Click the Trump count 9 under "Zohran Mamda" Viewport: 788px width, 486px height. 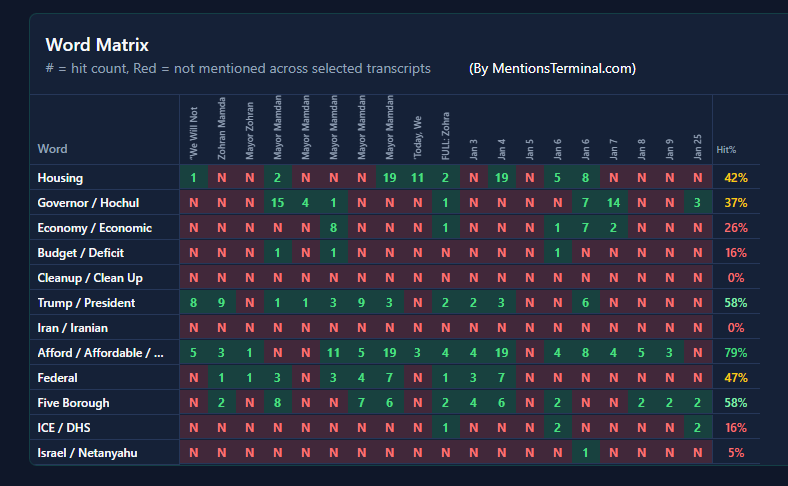pyautogui.click(x=222, y=303)
